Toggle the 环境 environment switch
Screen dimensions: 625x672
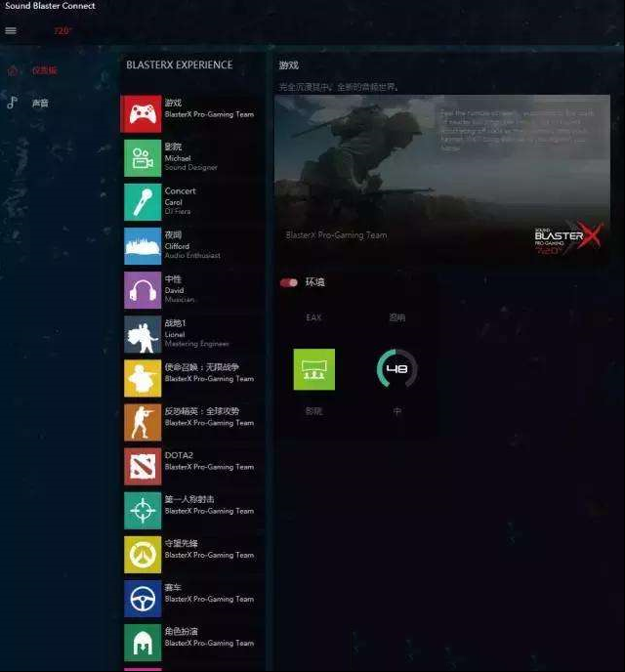pyautogui.click(x=289, y=282)
